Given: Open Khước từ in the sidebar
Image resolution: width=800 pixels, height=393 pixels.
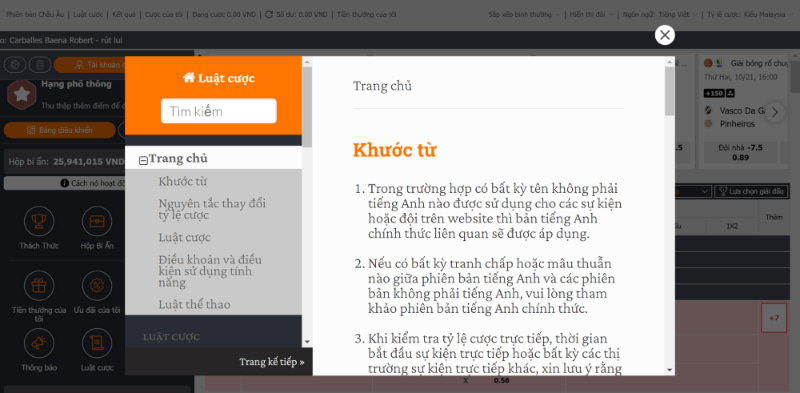Looking at the screenshot, I should [183, 182].
